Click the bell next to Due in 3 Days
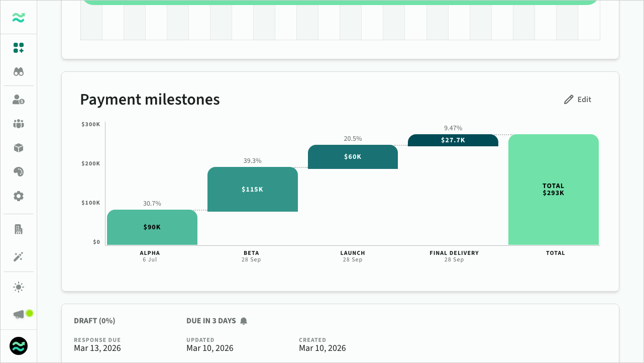The width and height of the screenshot is (644, 363). (x=244, y=321)
